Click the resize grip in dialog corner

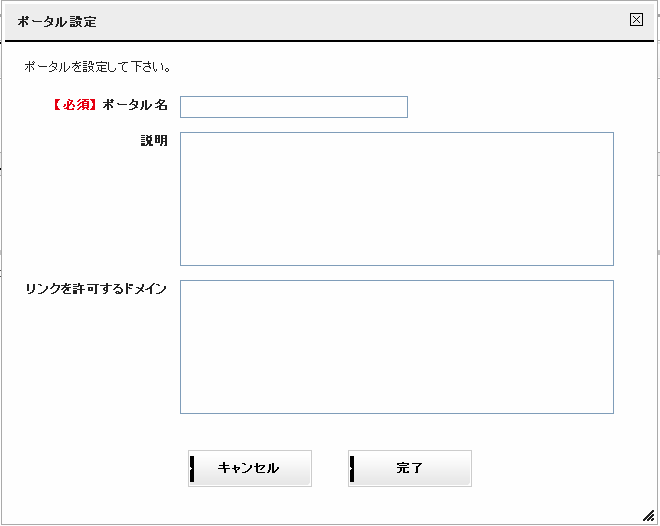[649, 515]
